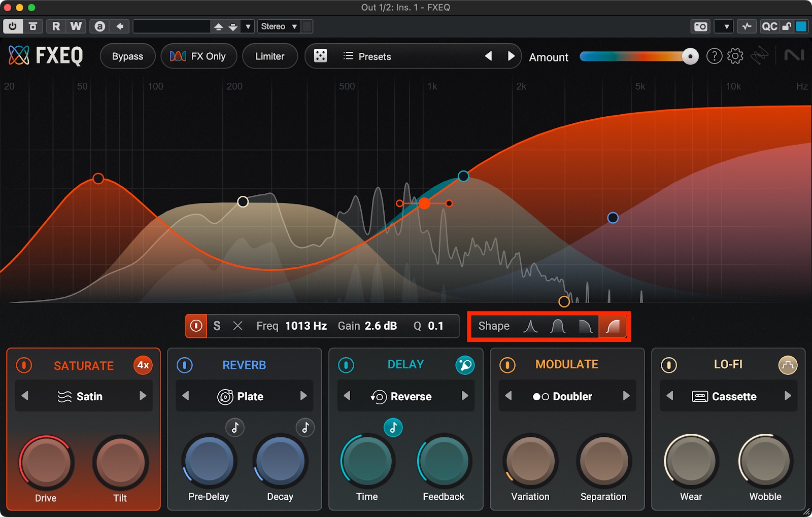Toggle Saturate module power
The height and width of the screenshot is (517, 812).
tap(24, 365)
